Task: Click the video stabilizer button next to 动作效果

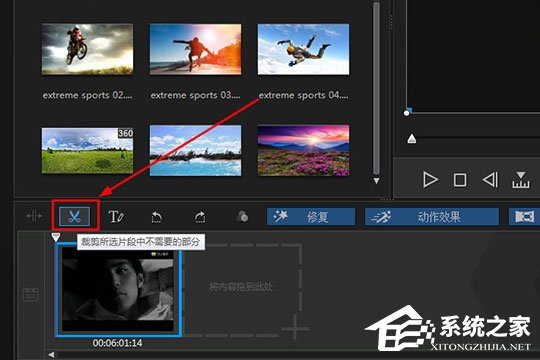Action: (524, 217)
